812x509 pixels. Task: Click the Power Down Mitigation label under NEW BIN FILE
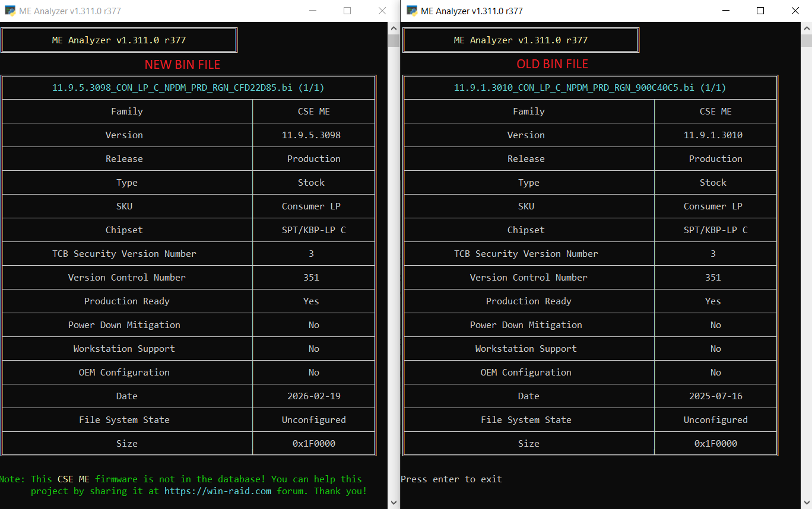tap(124, 325)
